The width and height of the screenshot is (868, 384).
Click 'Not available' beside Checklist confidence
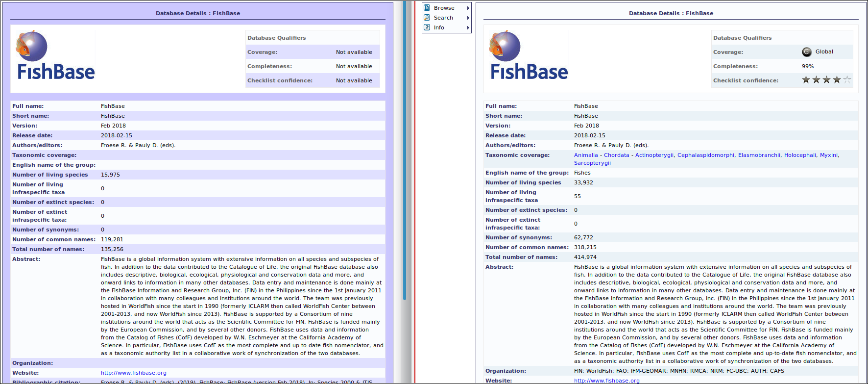pyautogui.click(x=354, y=80)
